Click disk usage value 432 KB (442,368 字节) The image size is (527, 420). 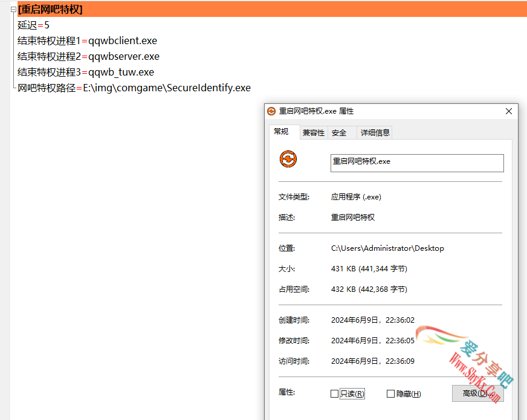[369, 289]
